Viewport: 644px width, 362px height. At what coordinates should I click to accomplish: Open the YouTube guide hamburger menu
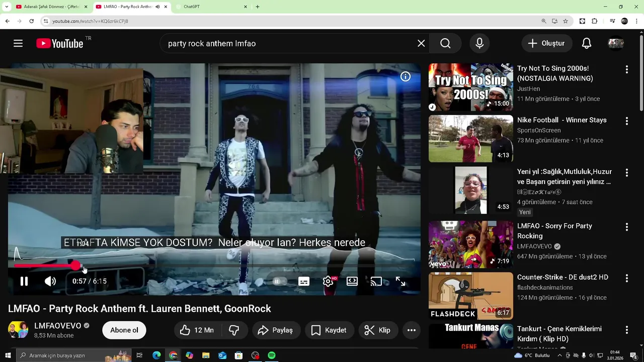18,43
